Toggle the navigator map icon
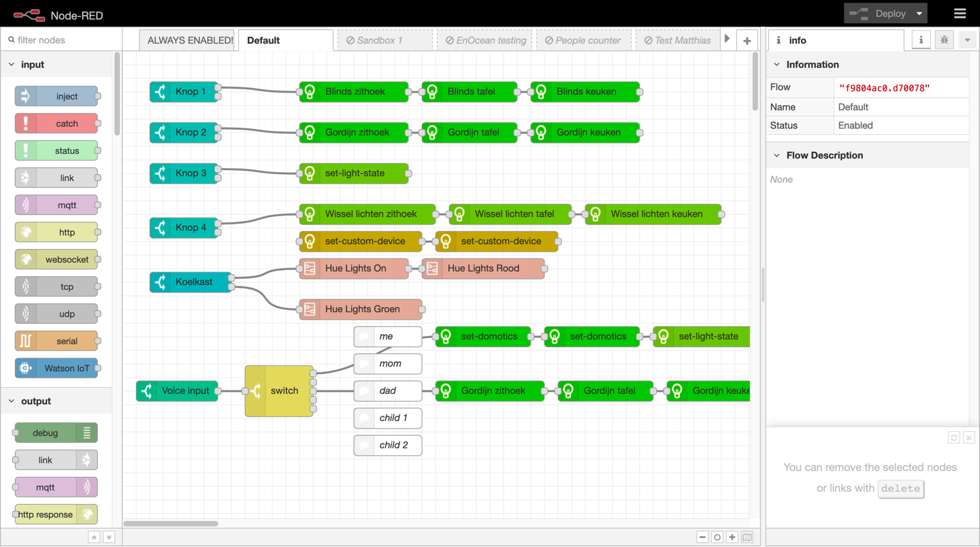980x547 pixels. point(747,537)
